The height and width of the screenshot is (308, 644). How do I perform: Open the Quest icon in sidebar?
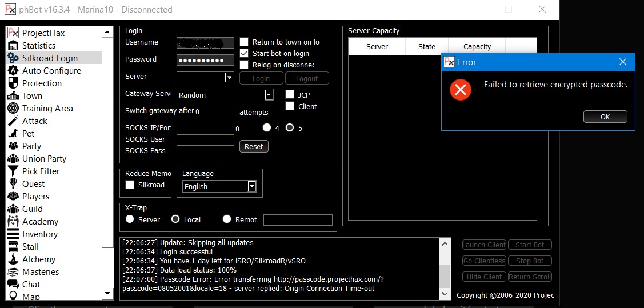click(13, 184)
